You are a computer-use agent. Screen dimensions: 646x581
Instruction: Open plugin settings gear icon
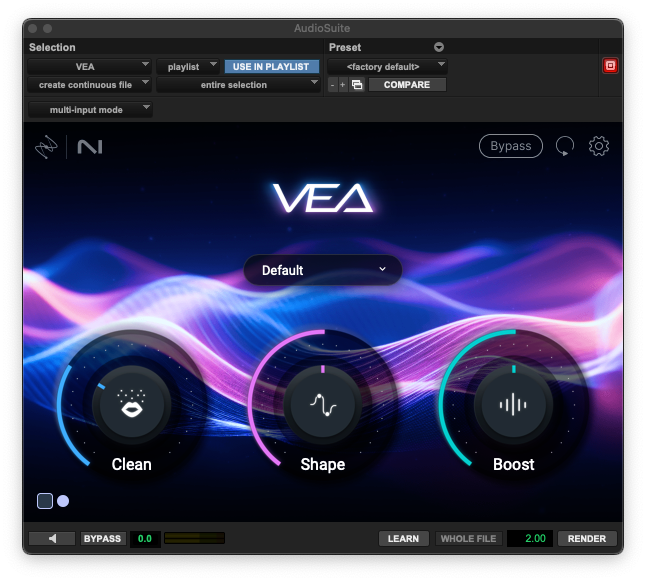599,146
